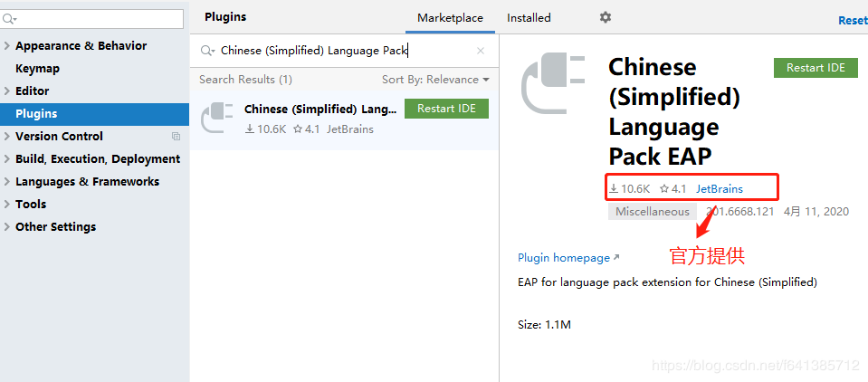
Task: Select Version Control settings item
Action: coord(59,136)
